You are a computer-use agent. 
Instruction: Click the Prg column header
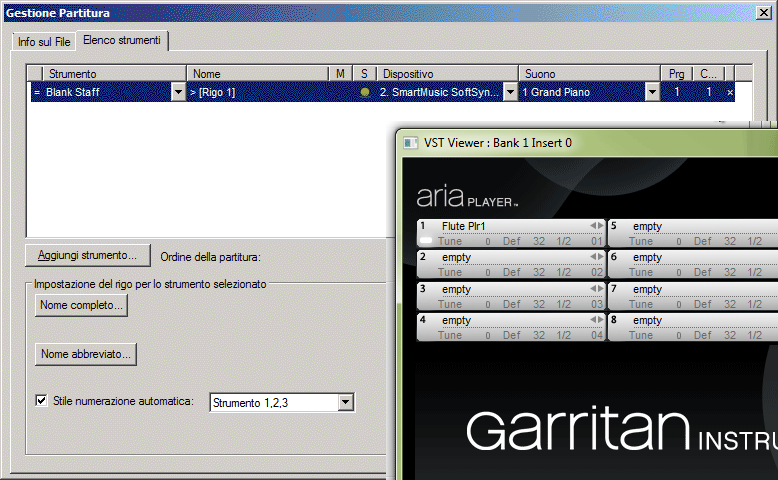[676, 74]
